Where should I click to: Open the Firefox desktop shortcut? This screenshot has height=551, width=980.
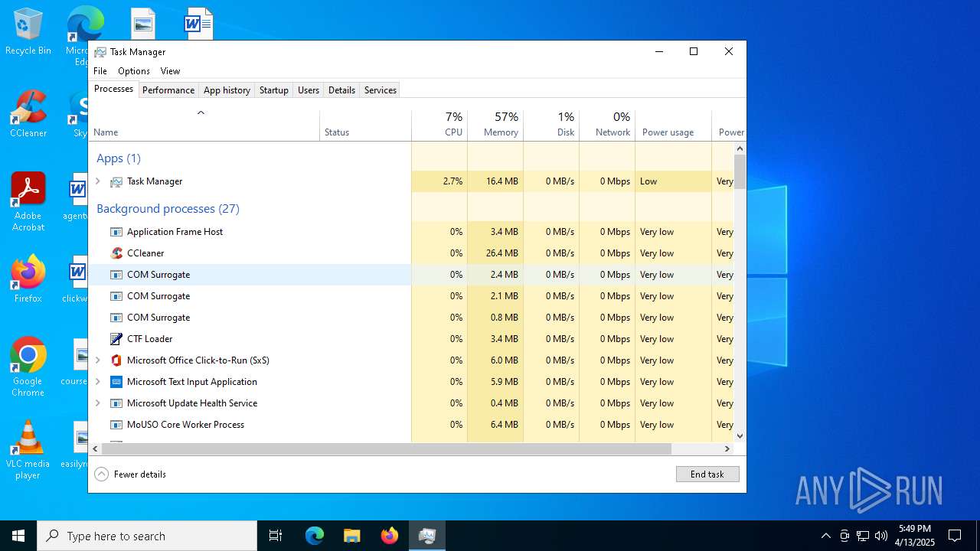click(28, 279)
